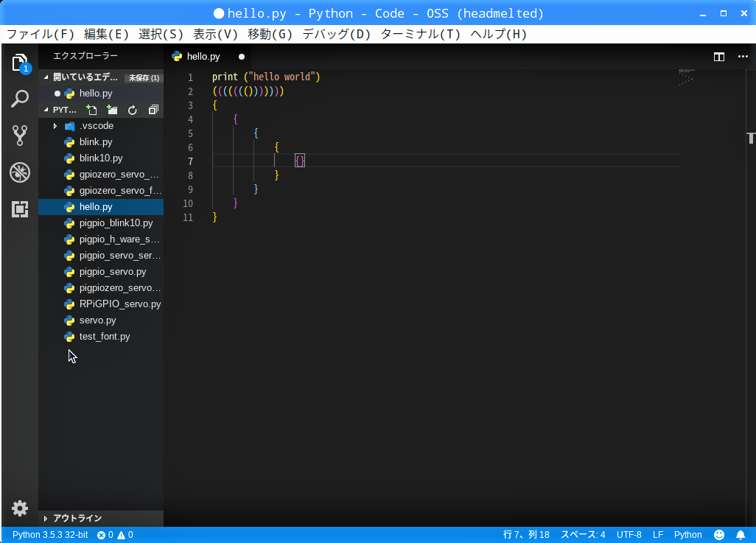Click line number 11 in the gutter
Screen dimensions: 756x543
coord(188,217)
